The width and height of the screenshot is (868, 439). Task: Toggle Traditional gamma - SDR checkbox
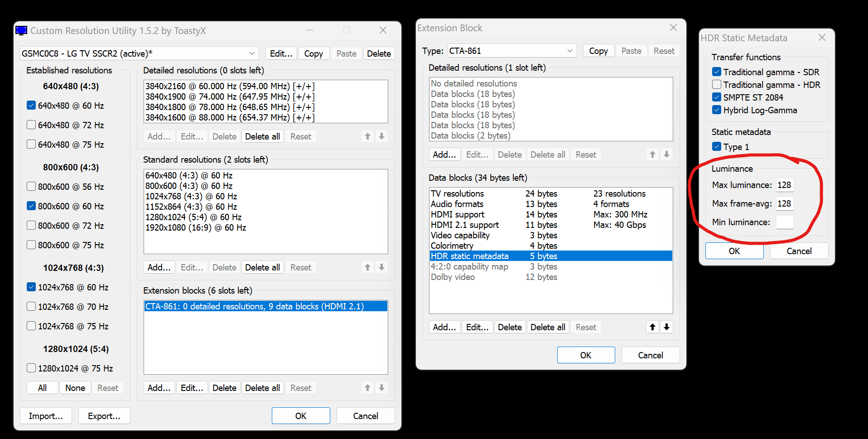[x=717, y=72]
